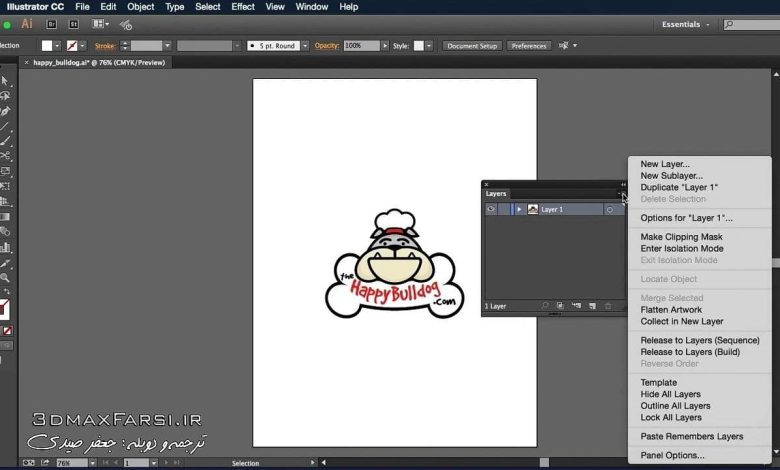Select the Eyedropper tool
Image resolution: width=780 pixels, height=470 pixels.
click(5, 263)
